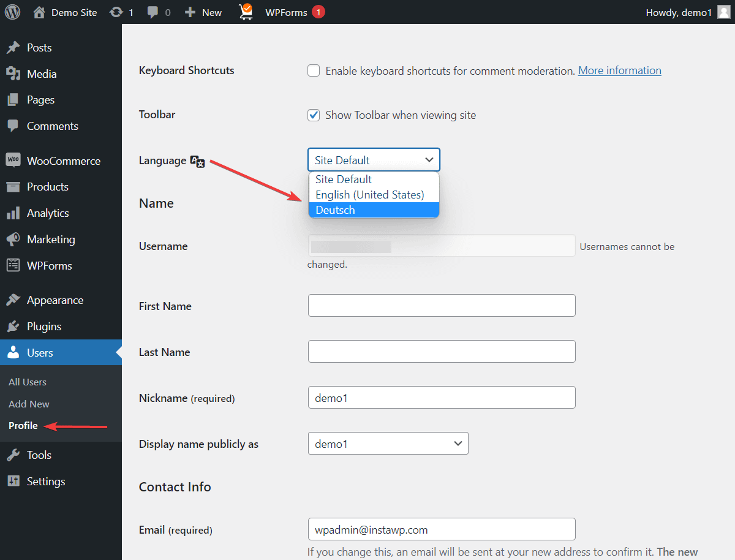This screenshot has width=735, height=560.
Task: Click the WordPress logo in the admin bar
Action: 12,12
